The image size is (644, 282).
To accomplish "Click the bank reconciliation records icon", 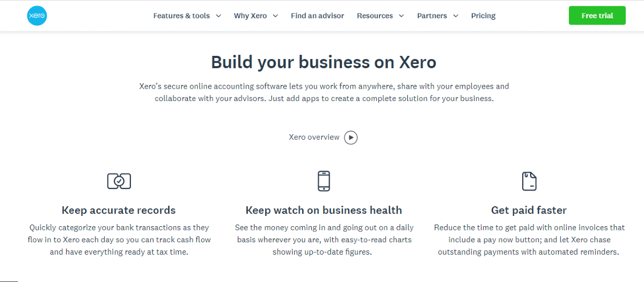I will pyautogui.click(x=119, y=181).
